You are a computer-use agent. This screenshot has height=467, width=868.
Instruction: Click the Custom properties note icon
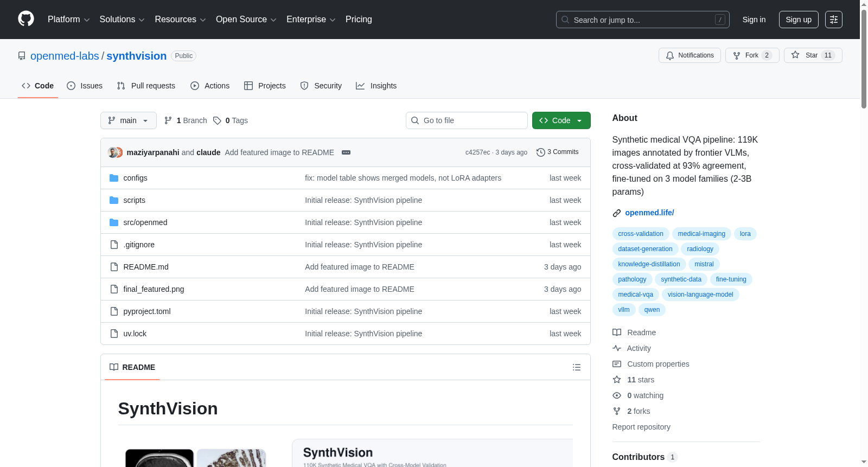pyautogui.click(x=617, y=364)
